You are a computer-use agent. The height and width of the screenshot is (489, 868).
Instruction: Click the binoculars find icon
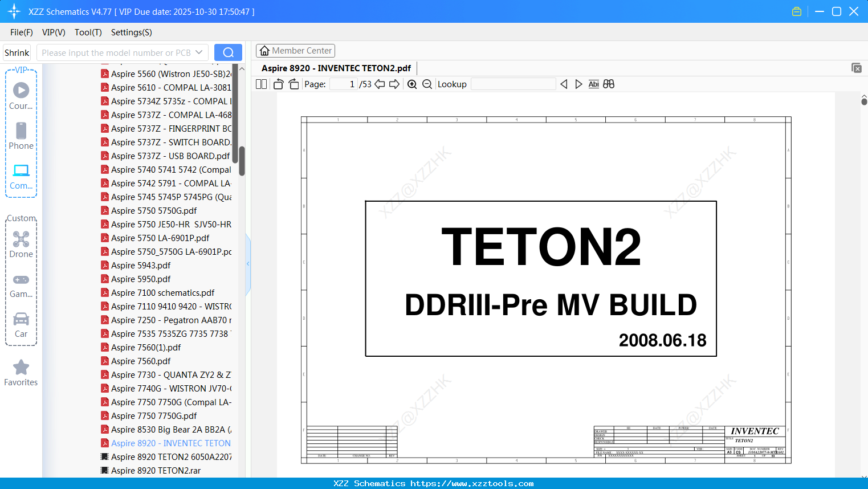(609, 84)
